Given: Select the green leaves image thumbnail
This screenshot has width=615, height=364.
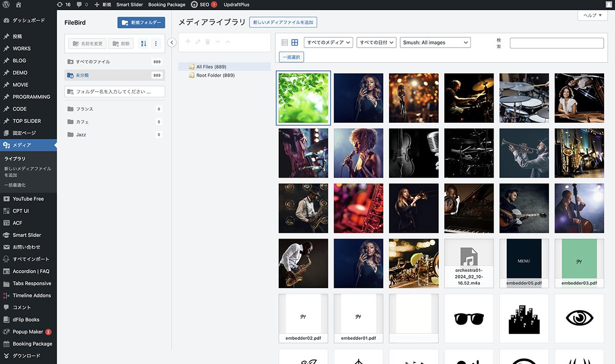Looking at the screenshot, I should [303, 98].
